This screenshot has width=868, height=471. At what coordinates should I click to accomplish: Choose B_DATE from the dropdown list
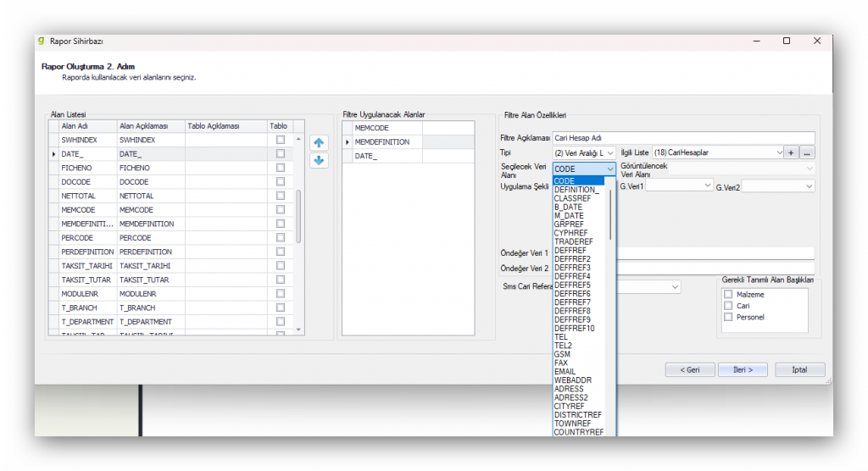point(568,207)
